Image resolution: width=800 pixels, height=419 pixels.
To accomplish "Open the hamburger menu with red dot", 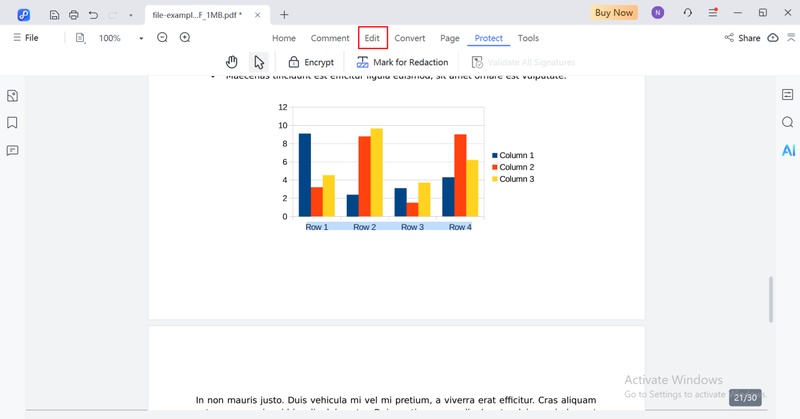I will pos(713,13).
